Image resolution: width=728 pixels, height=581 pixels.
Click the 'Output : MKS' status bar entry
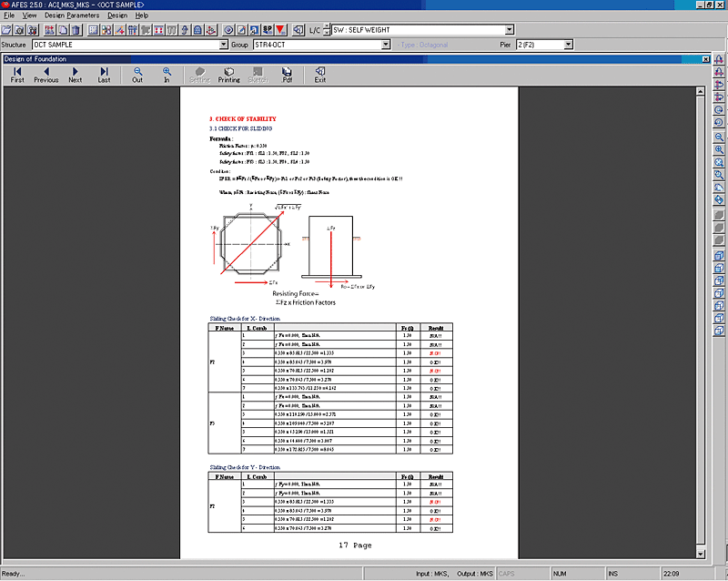[x=474, y=574]
